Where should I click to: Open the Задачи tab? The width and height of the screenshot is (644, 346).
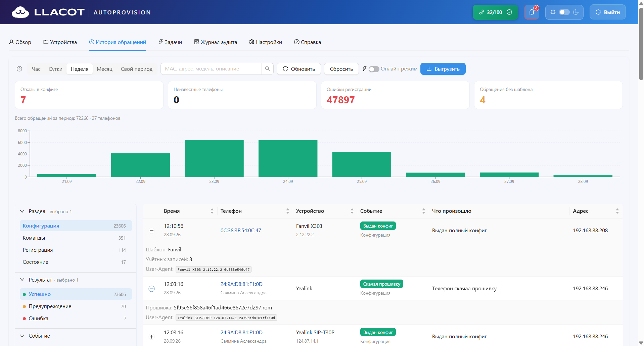point(170,42)
